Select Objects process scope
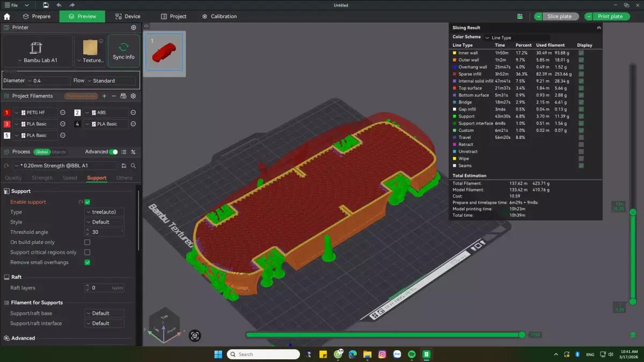The height and width of the screenshot is (362, 644). (58, 152)
